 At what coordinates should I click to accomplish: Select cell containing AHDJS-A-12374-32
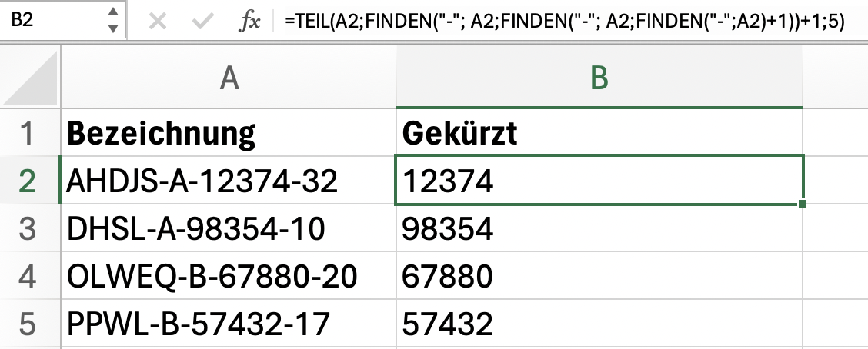tap(229, 181)
